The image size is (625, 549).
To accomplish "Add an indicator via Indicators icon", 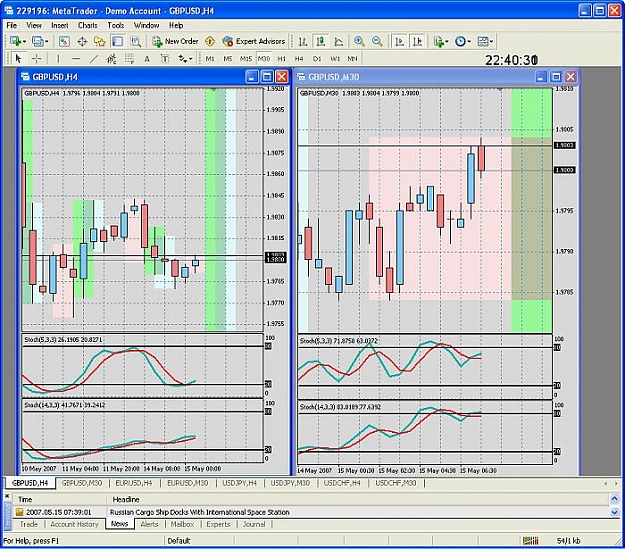I will tap(438, 41).
